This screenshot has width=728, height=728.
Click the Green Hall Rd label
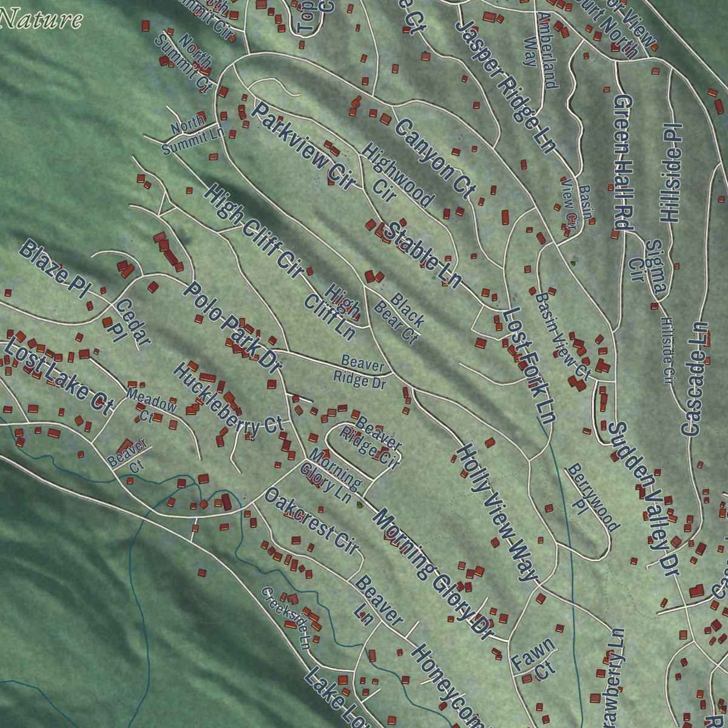click(622, 162)
